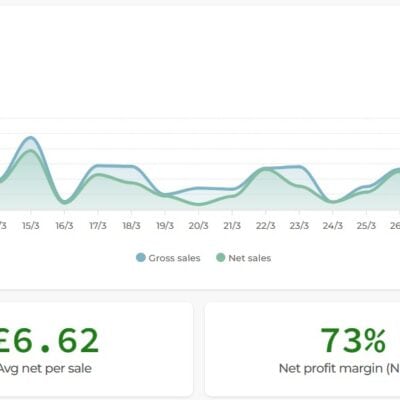400x400 pixels.
Task: Select the 24/3 date axis label
Action: (333, 226)
